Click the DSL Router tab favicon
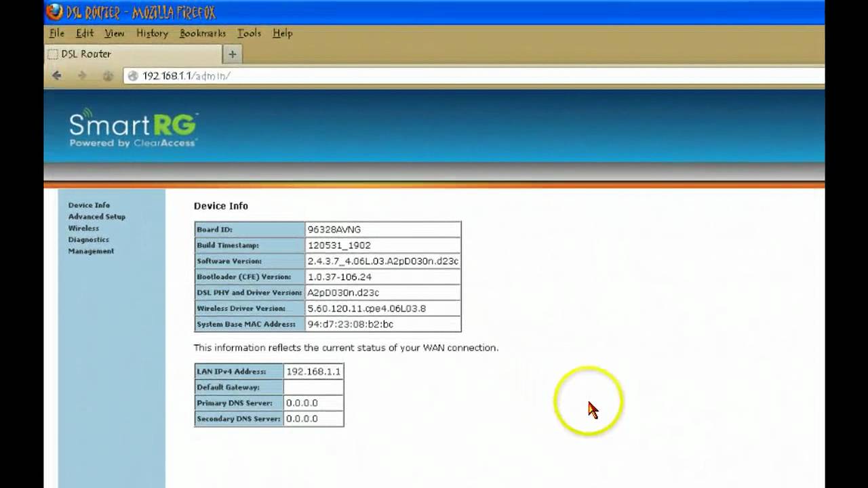 pyautogui.click(x=53, y=54)
